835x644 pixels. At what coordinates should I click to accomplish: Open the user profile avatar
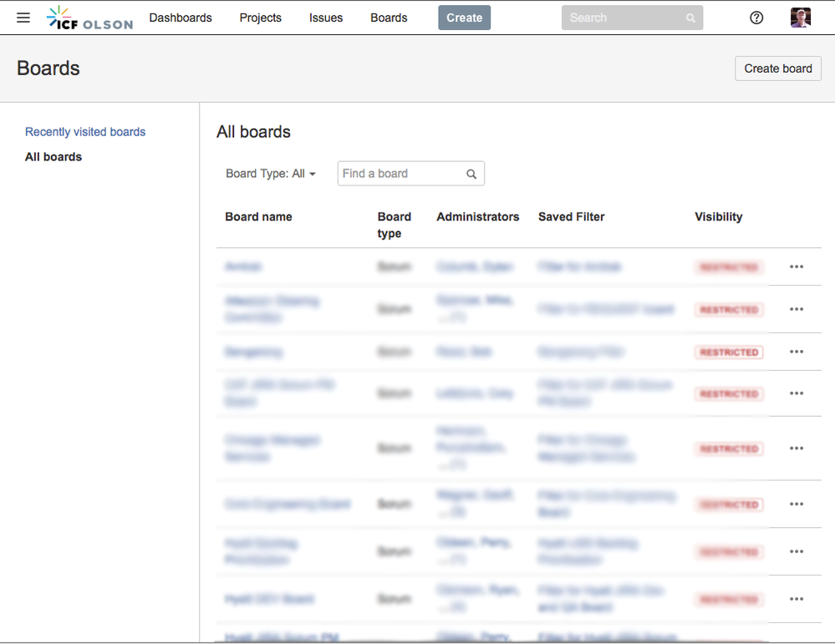pos(801,18)
